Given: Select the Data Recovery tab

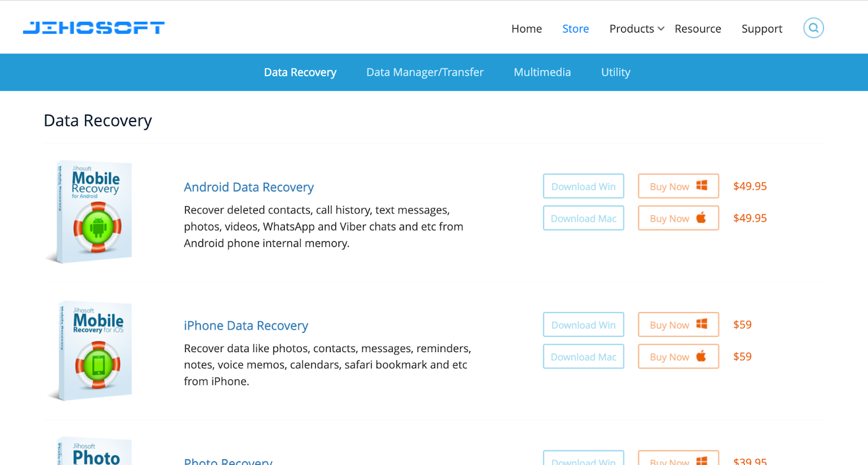Looking at the screenshot, I should pos(300,72).
